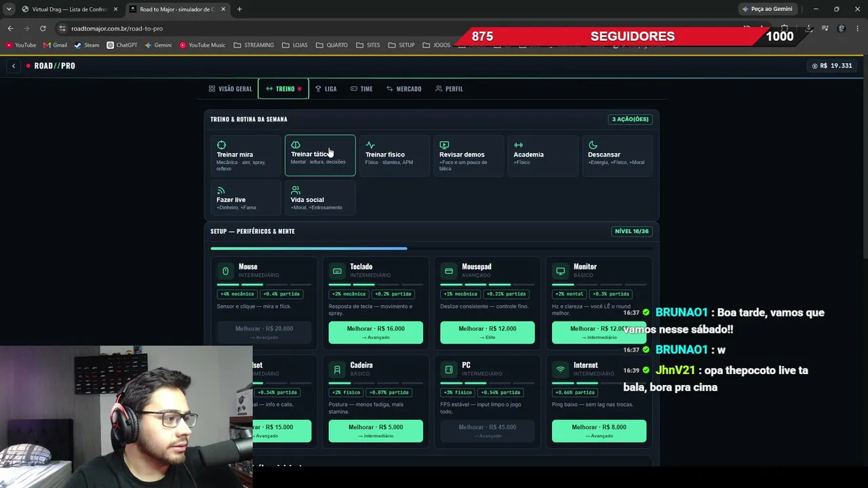Click the brain icon on Treinar tático
The width and height of the screenshot is (868, 488).
click(x=296, y=145)
